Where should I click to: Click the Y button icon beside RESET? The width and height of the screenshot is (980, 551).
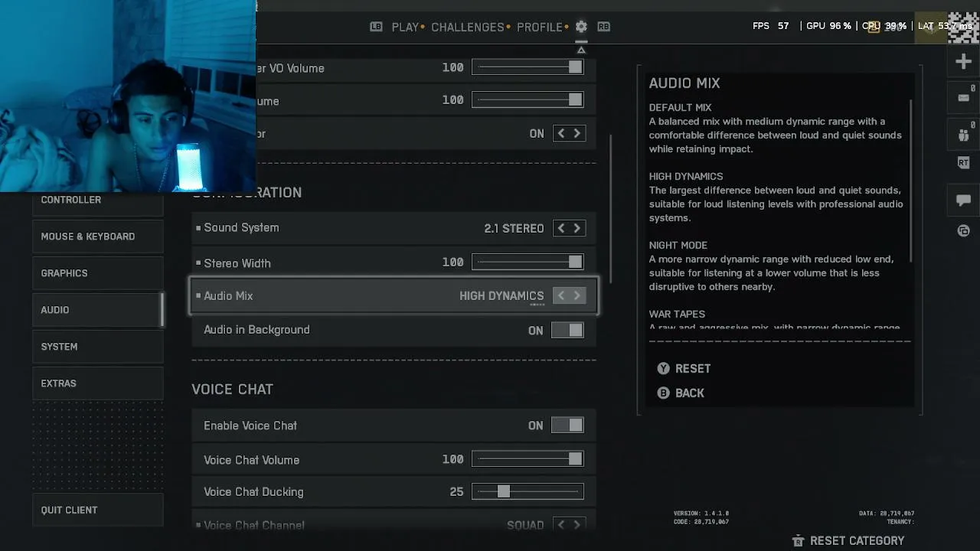(x=663, y=369)
